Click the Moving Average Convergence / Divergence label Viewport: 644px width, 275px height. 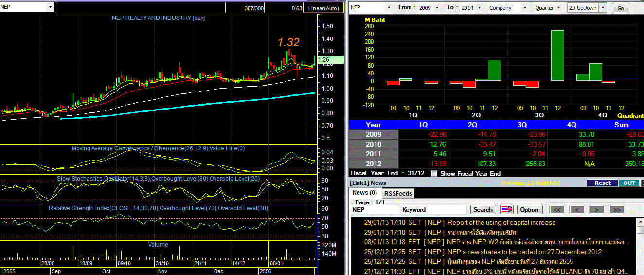click(x=158, y=148)
